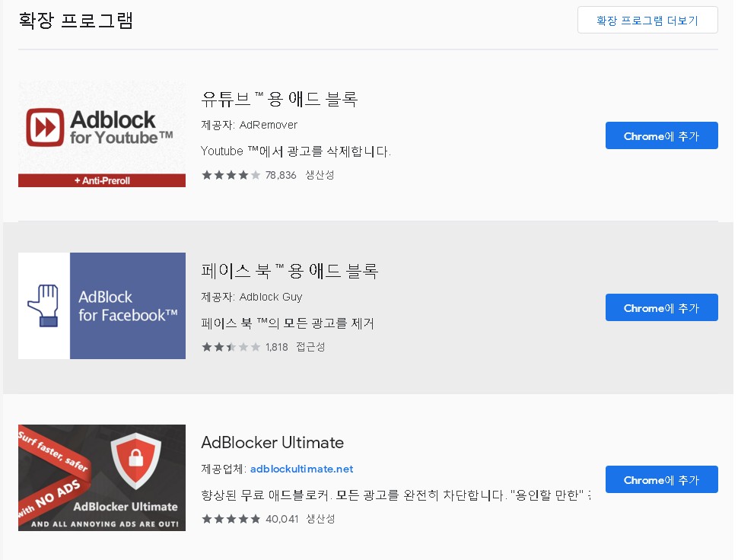This screenshot has width=738, height=560.
Task: Open AdBlock for Facebook thumbnail image
Action: (x=102, y=305)
